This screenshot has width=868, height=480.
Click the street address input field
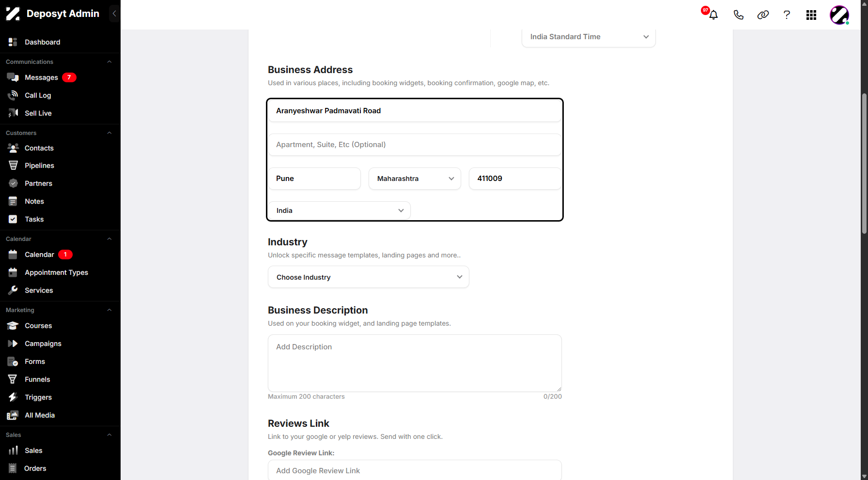coord(415,111)
